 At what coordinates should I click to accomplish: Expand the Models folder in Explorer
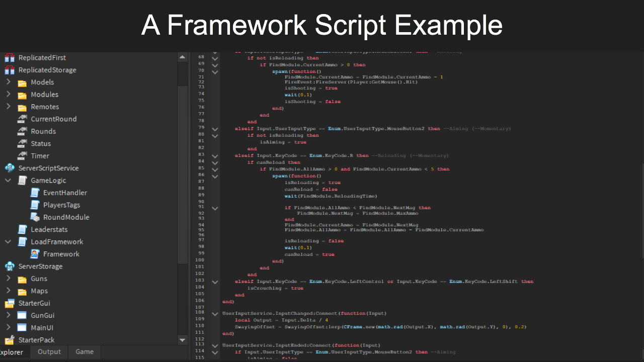(x=8, y=82)
